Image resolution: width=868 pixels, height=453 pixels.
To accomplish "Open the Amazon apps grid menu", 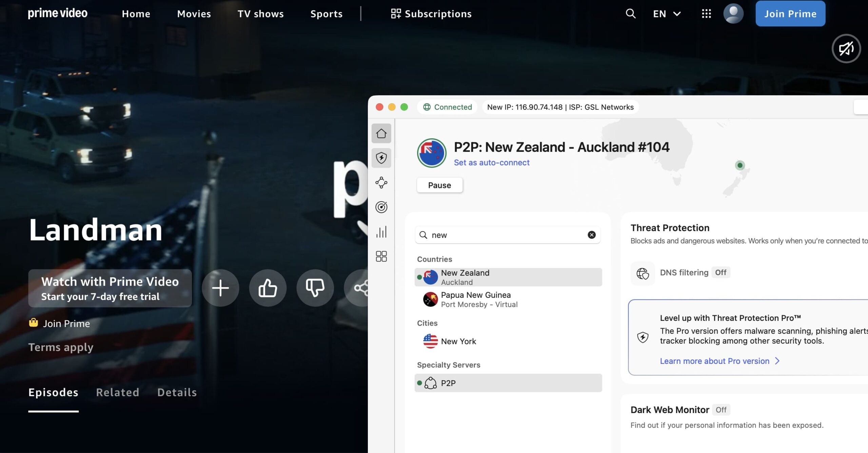I will pyautogui.click(x=706, y=14).
